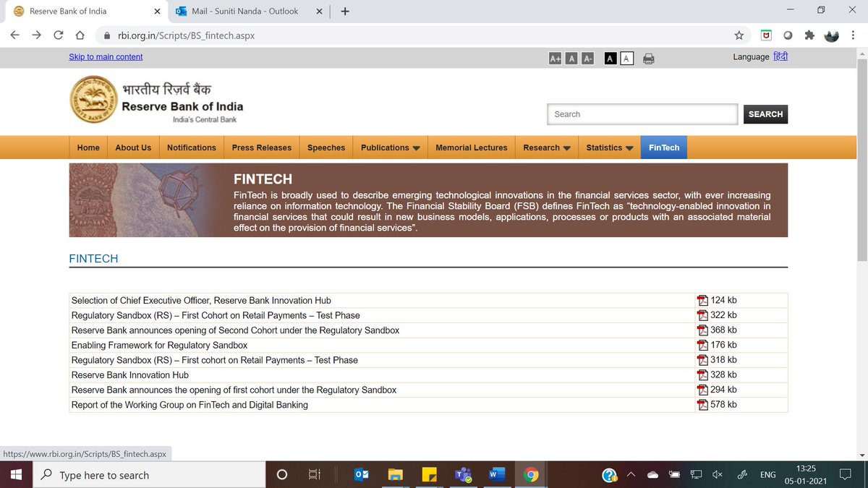The height and width of the screenshot is (488, 868).
Task: Show hidden system tray icons
Action: point(631,475)
